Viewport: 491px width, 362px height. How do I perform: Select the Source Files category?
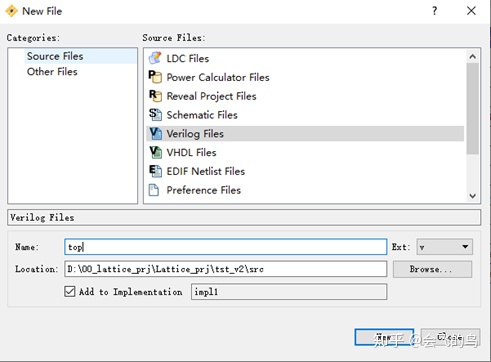tap(55, 56)
